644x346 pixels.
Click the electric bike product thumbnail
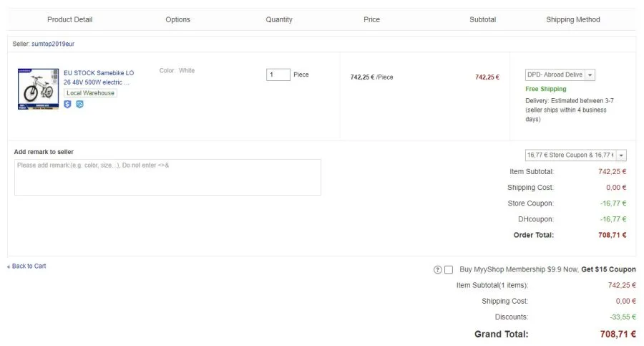tap(38, 89)
